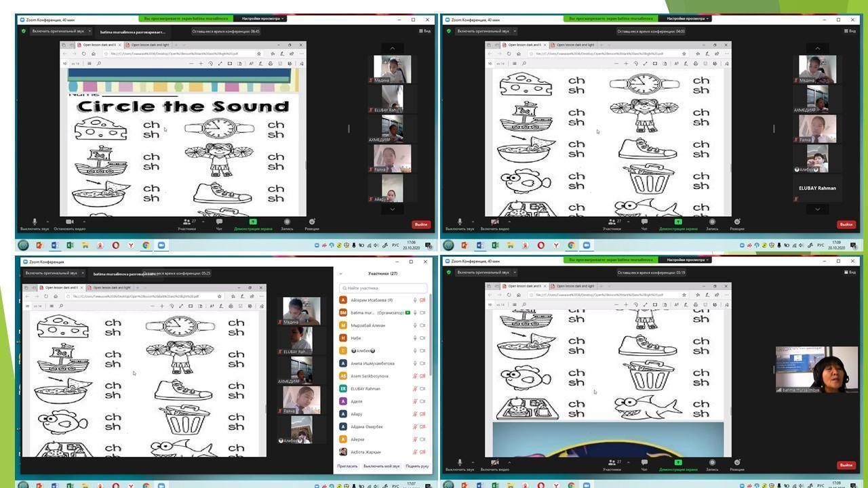Click the Поднять руку button
The width and height of the screenshot is (868, 488).
(417, 466)
